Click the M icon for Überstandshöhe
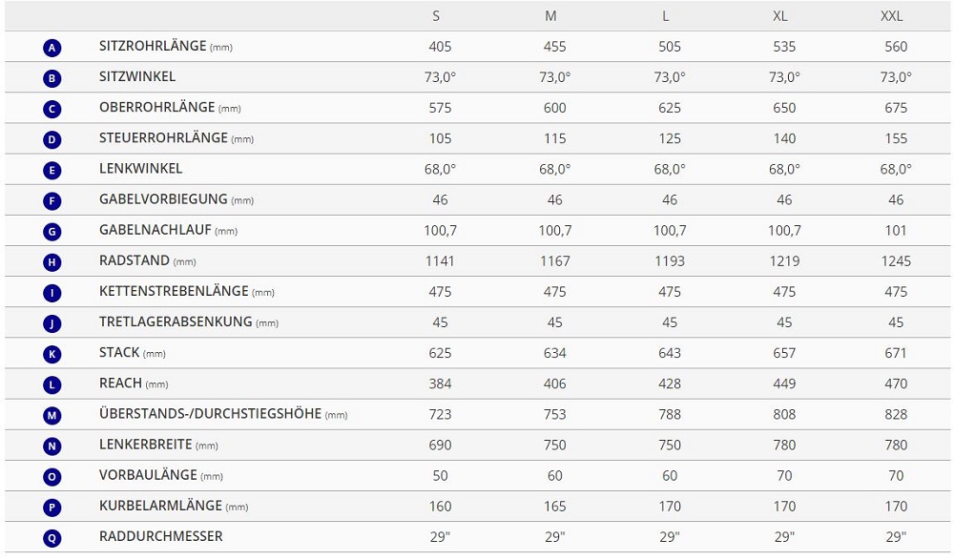 (52, 415)
